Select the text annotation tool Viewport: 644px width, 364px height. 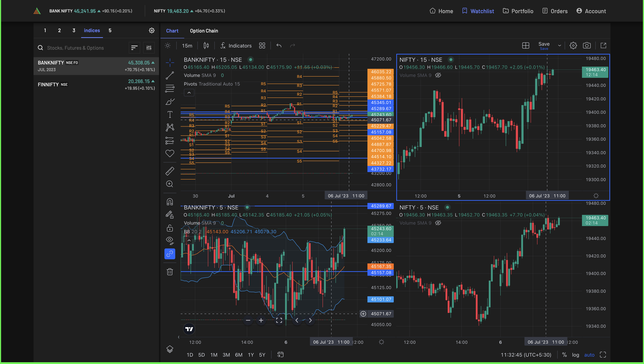pos(170,114)
